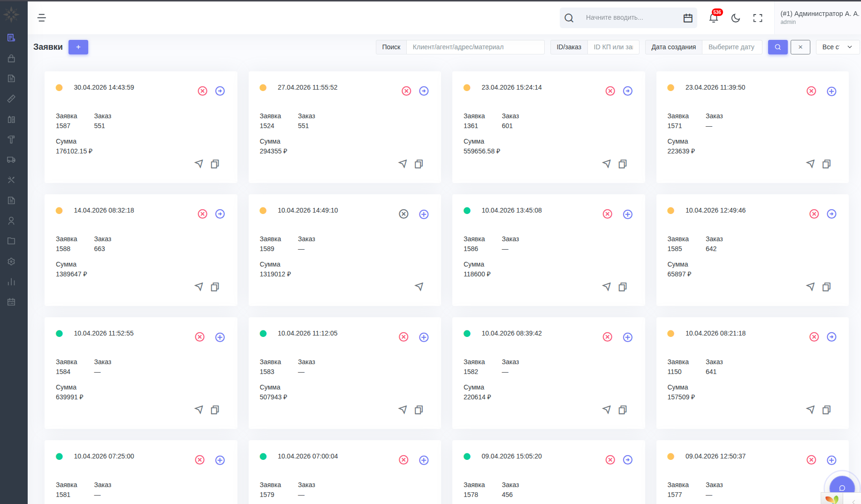
Task: Create order for request 1571 plus icon
Action: point(831,91)
